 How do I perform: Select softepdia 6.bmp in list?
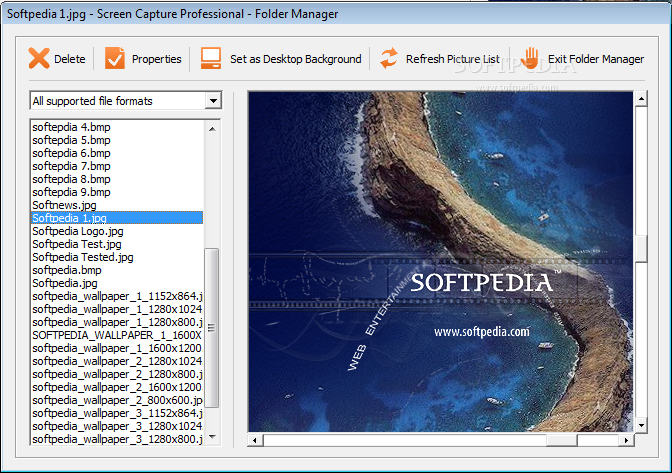coord(117,153)
